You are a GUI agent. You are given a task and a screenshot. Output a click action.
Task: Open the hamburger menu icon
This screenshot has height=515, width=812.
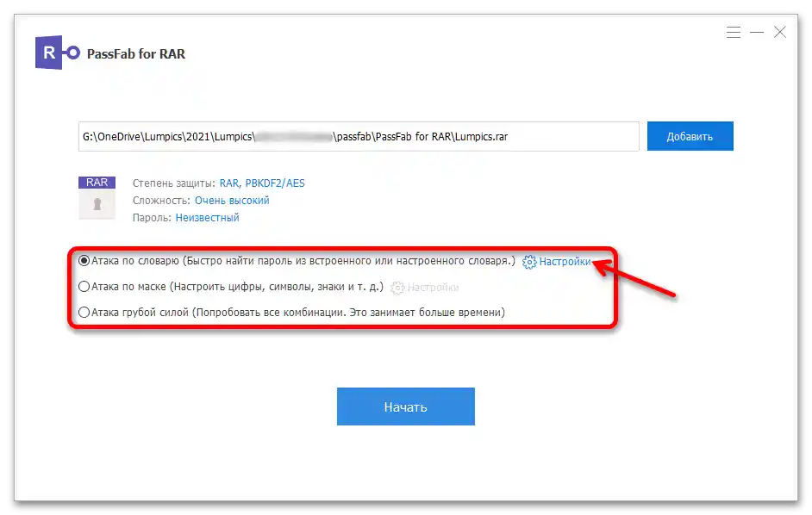point(734,32)
